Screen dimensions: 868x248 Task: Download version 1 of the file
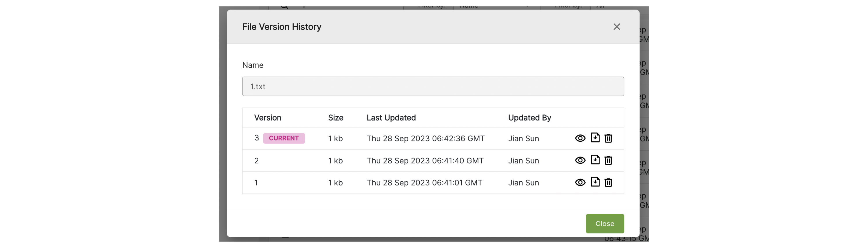pyautogui.click(x=595, y=182)
